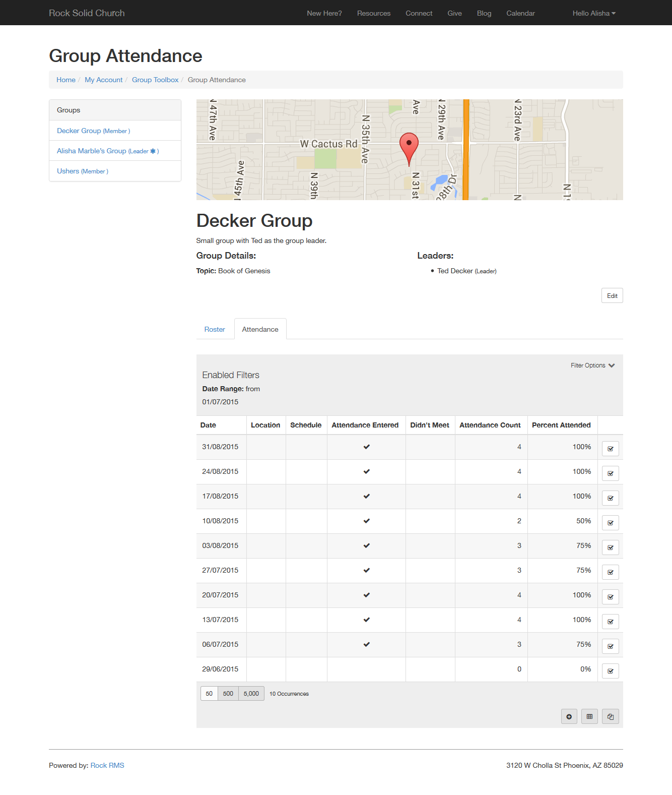Open the Calendar menu item

coord(520,13)
